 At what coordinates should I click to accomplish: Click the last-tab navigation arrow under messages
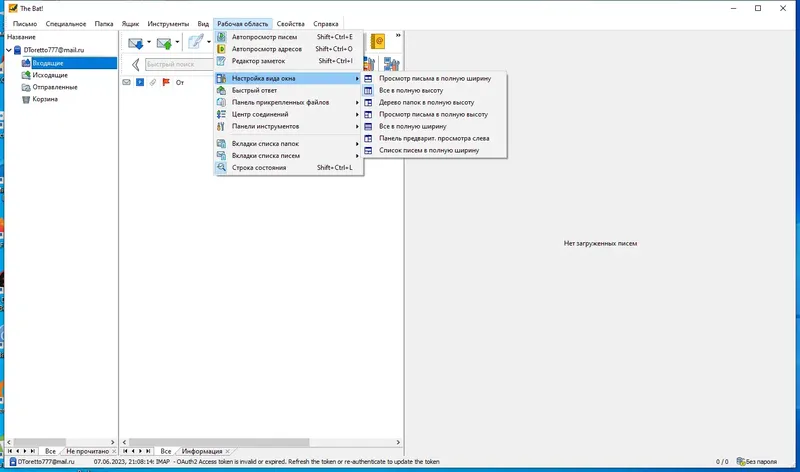148,452
